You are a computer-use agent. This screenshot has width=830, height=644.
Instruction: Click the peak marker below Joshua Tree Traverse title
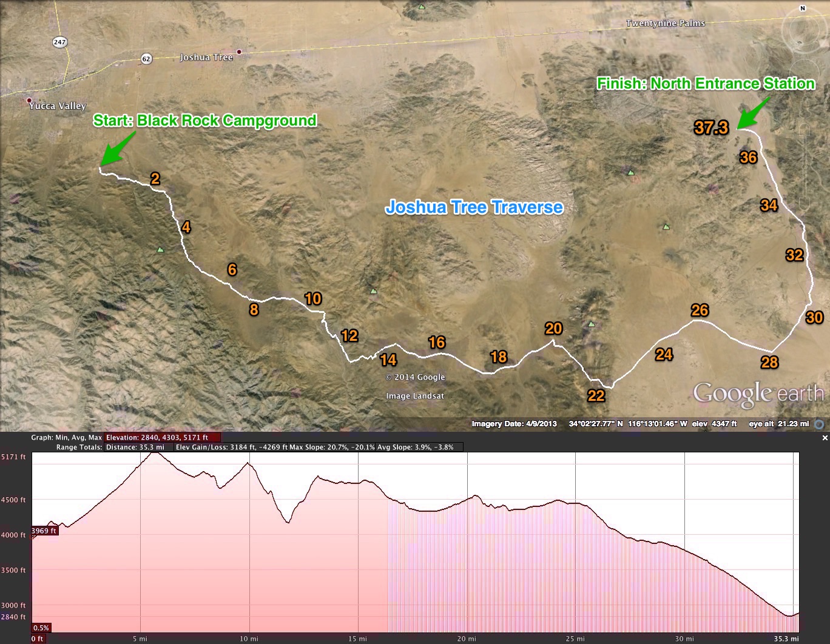click(666, 227)
